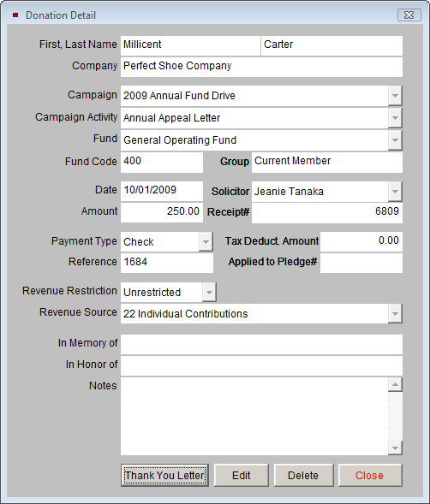This screenshot has width=430, height=504.
Task: Click the Check payment type value
Action: tap(139, 241)
